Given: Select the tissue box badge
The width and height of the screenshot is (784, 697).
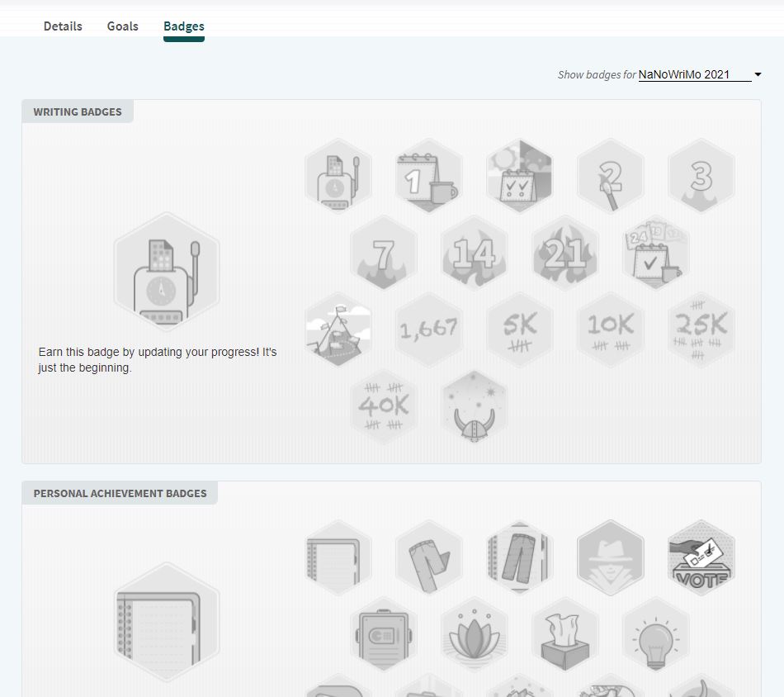Looking at the screenshot, I should [x=565, y=635].
